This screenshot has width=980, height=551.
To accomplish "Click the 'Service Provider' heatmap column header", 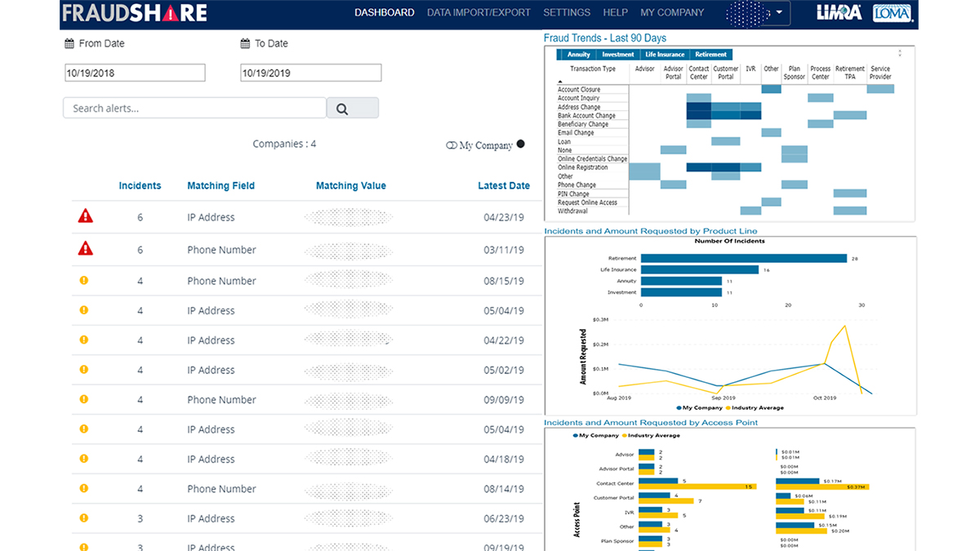I will pos(880,73).
